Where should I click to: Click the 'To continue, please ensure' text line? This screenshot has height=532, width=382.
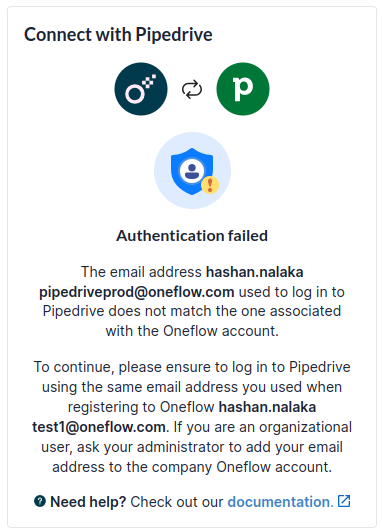point(192,367)
